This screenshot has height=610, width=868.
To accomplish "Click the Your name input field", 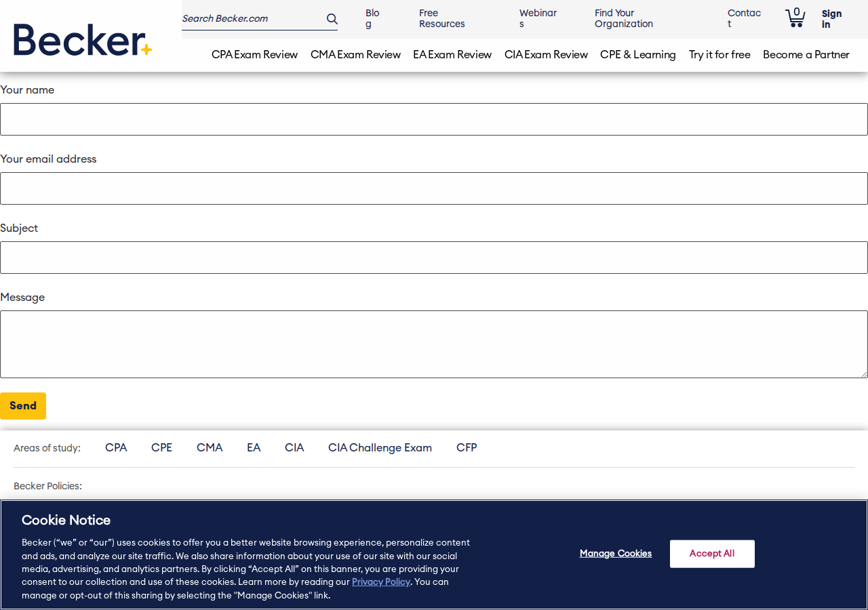I will coord(434,119).
